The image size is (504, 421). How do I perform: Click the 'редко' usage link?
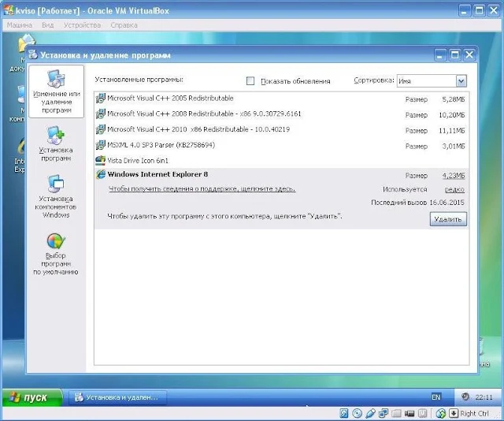454,189
